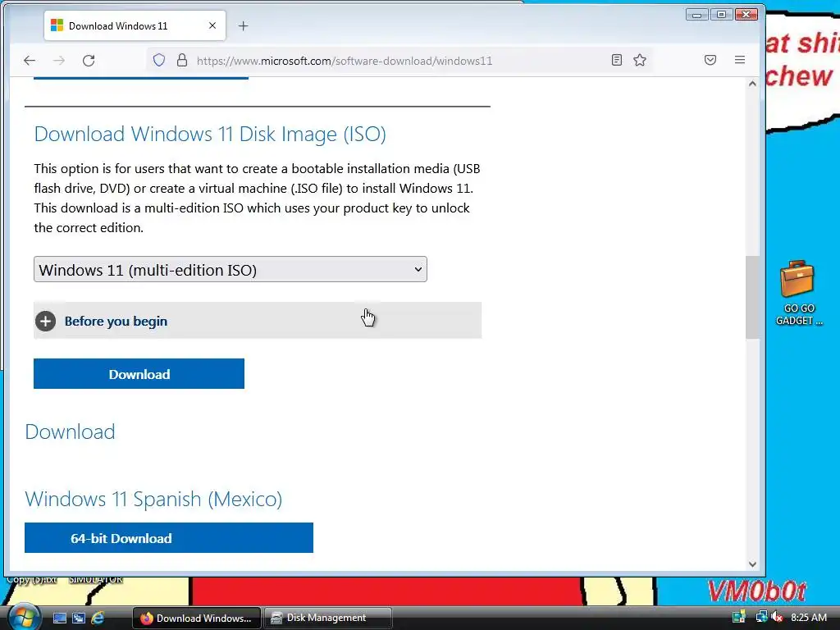
Task: Click the vertical scrollbar thumb
Action: tap(752, 297)
